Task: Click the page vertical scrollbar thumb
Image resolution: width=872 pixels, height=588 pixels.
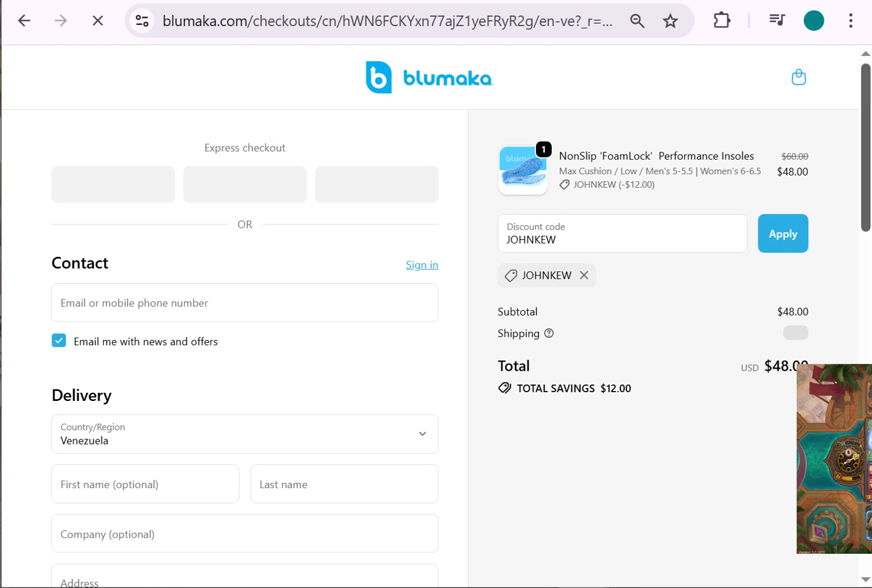Action: (865, 148)
